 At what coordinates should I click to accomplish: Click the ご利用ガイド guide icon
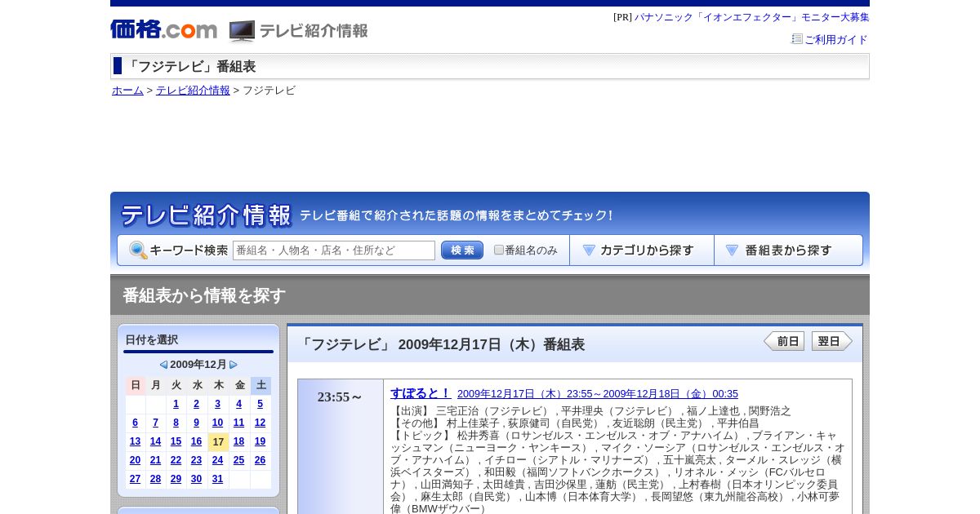point(797,39)
